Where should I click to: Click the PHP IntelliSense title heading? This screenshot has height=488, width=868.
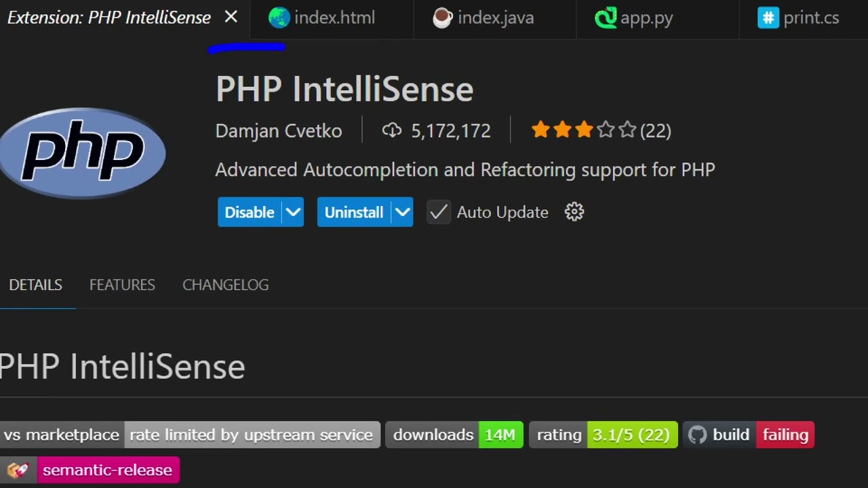[344, 89]
